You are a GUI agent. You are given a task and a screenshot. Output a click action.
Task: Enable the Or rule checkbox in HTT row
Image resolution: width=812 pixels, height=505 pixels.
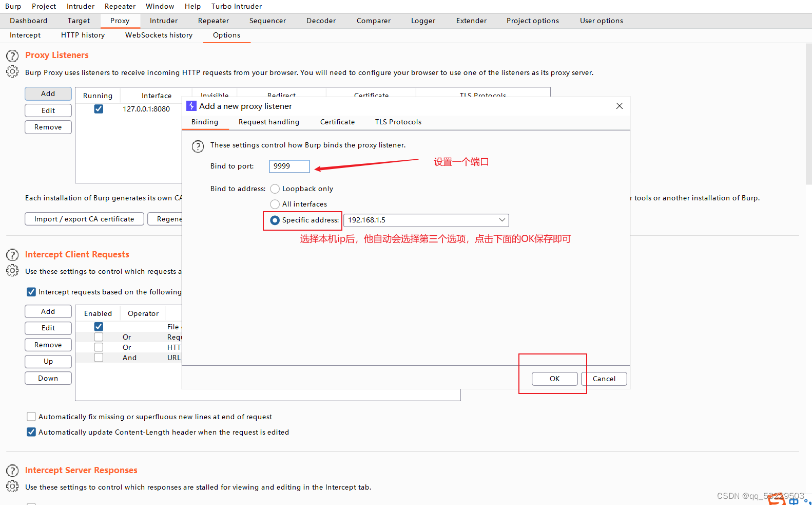99,347
